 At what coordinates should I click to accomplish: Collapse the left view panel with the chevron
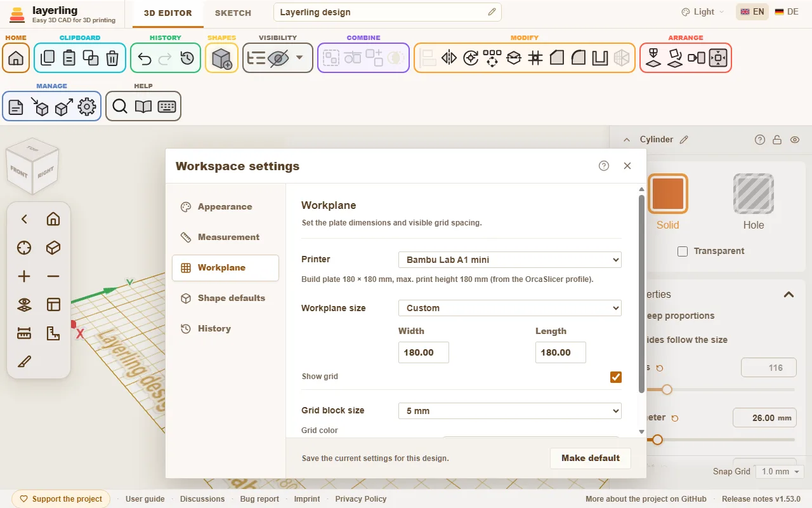click(x=24, y=219)
